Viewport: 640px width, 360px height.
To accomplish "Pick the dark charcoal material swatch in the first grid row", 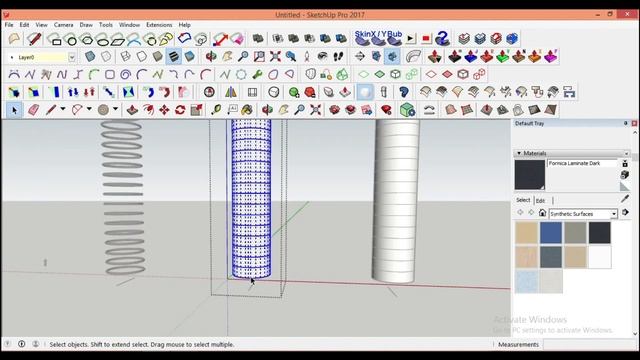I will pos(600,233).
